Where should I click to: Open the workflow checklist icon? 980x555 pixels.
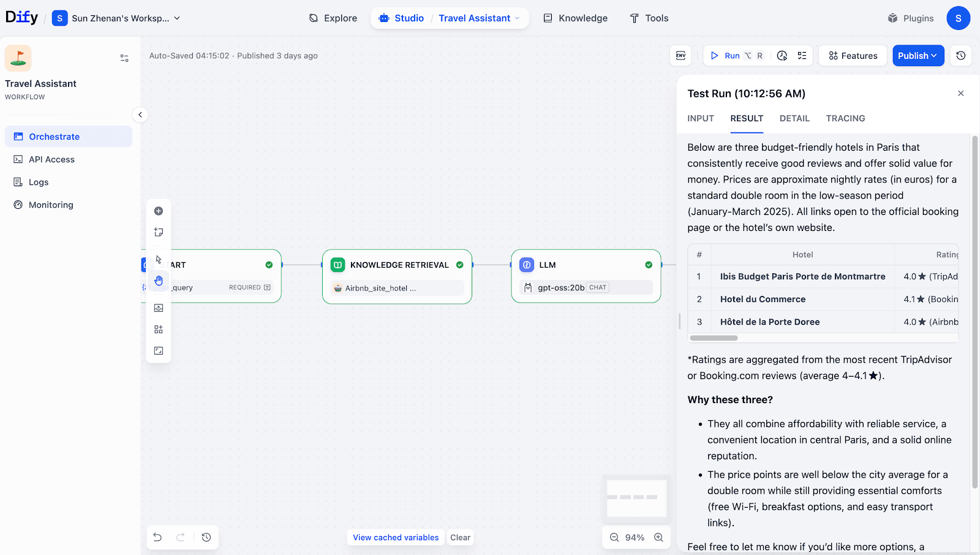802,56
